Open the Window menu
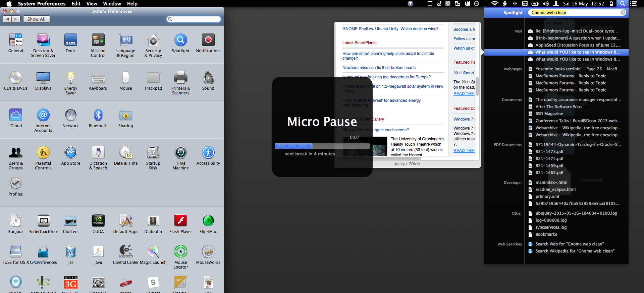 click(x=112, y=4)
